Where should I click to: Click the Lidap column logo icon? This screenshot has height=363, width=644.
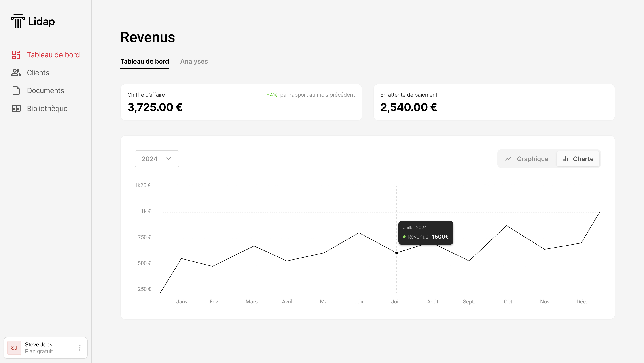(18, 21)
